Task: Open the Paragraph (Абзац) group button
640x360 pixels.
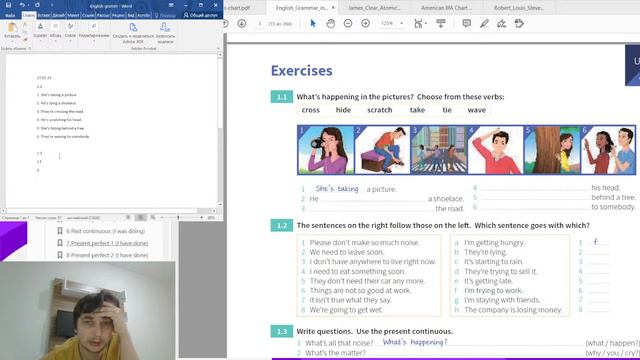Action: 56,30
